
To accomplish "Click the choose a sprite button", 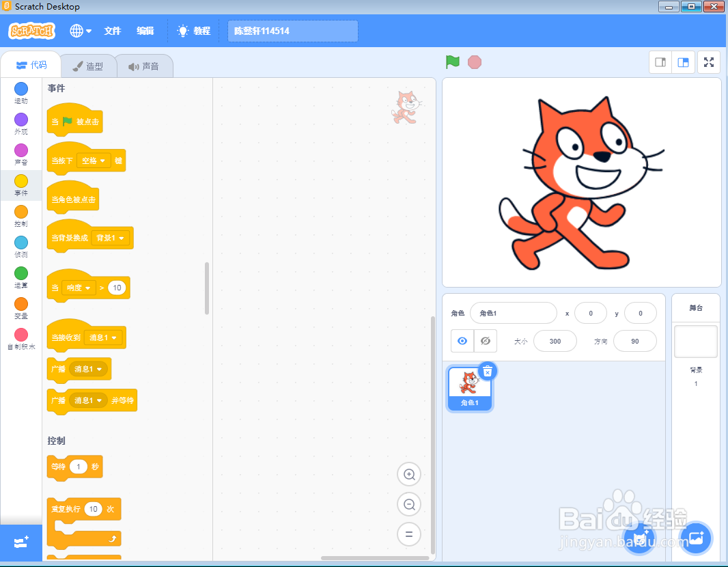I will [x=639, y=539].
